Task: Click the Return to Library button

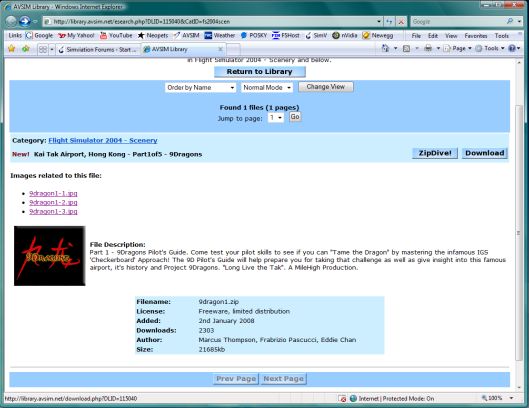Action: pos(259,72)
